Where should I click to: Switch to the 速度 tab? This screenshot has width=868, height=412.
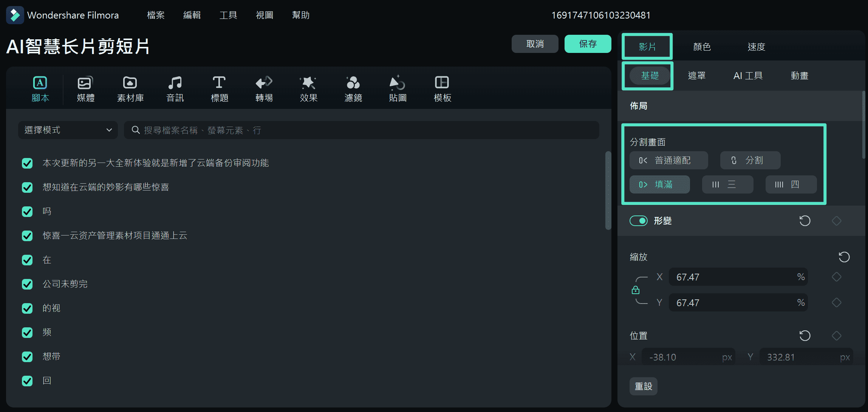tap(757, 47)
